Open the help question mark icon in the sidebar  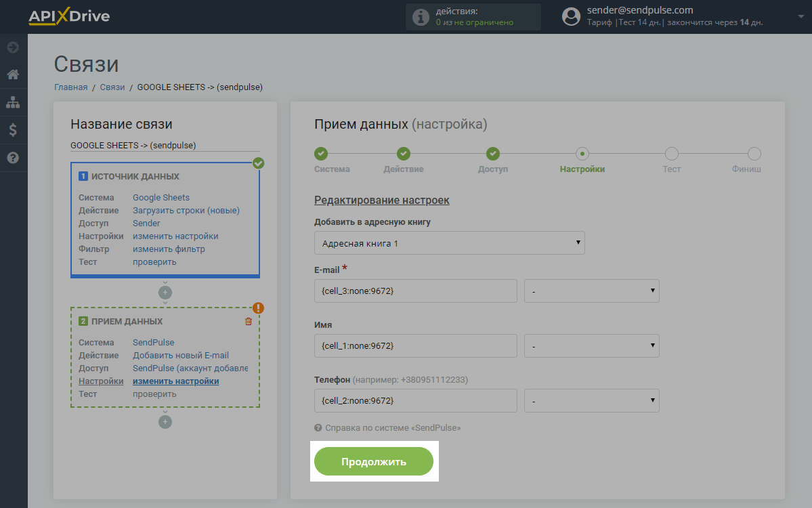coord(13,157)
